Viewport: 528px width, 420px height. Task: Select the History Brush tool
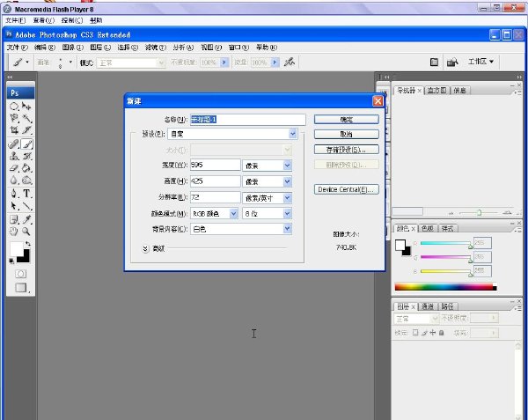click(x=26, y=156)
